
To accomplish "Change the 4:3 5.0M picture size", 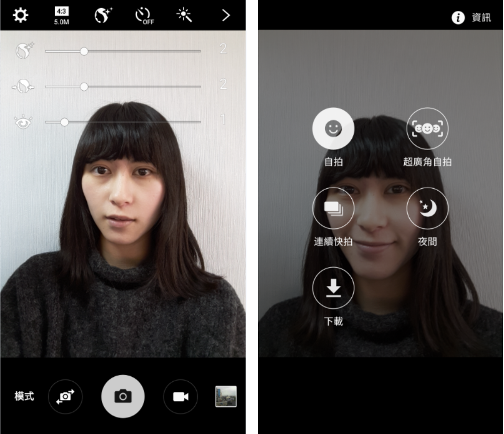I will pos(61,16).
